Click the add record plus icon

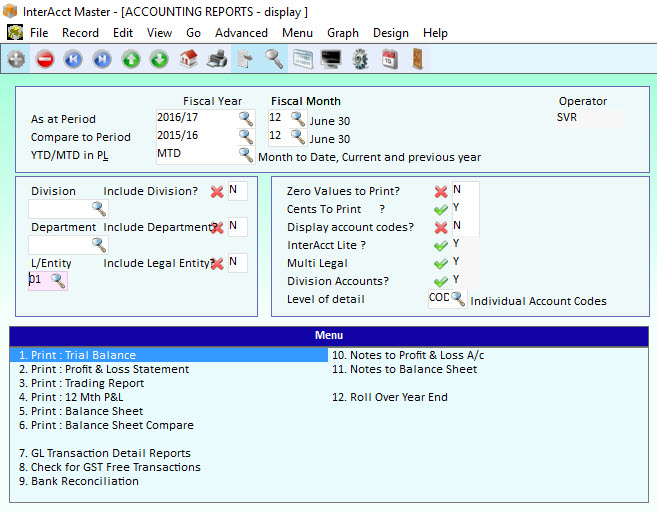[x=16, y=59]
